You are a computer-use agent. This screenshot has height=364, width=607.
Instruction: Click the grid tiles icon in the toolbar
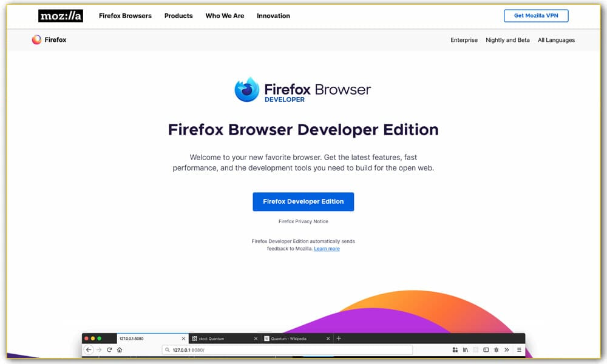(x=455, y=349)
